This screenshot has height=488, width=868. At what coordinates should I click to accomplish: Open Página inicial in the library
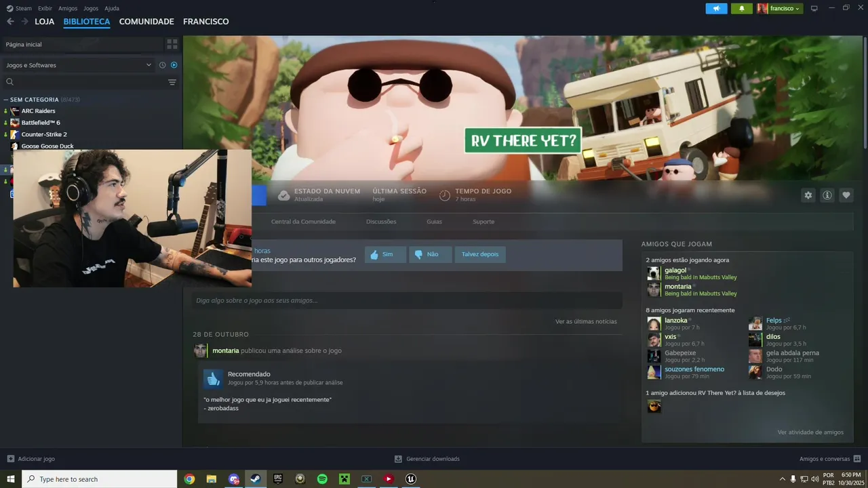click(83, 44)
